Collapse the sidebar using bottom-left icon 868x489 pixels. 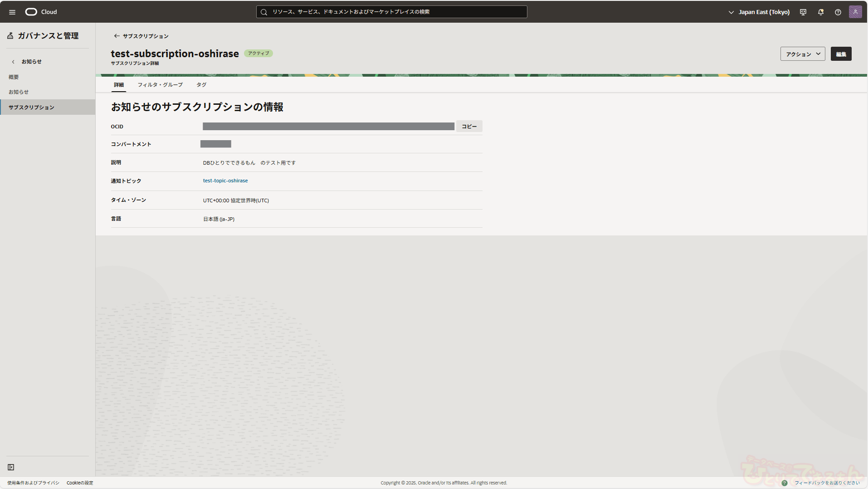11,467
